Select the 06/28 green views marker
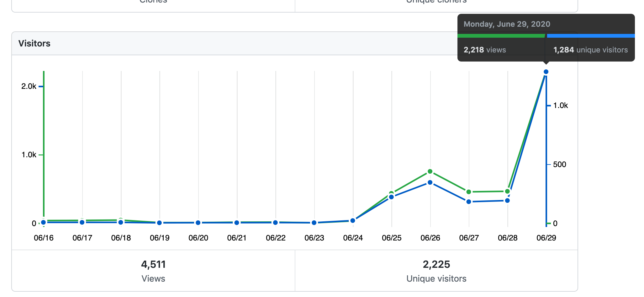Screen dimensions: 644x297 (507, 191)
